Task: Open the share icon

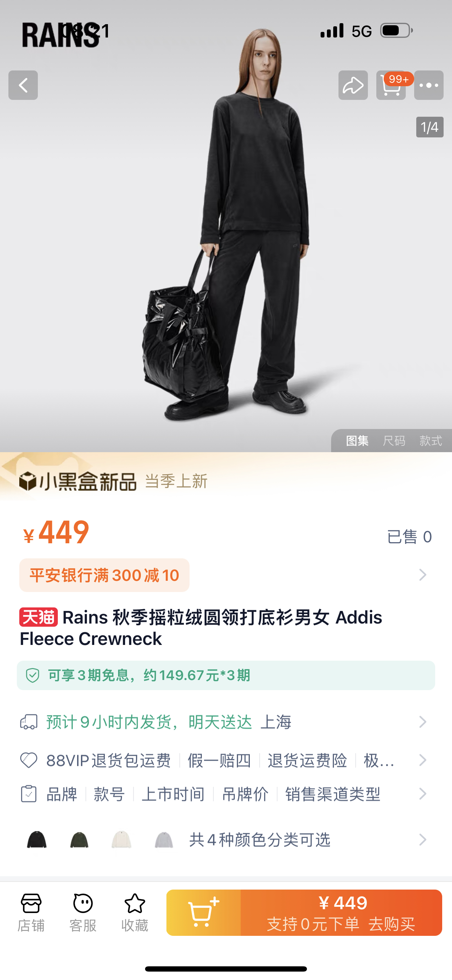Action: click(353, 85)
